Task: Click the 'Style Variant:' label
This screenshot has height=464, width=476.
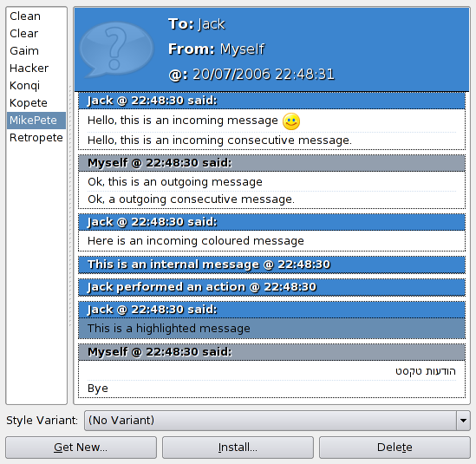Action: tap(42, 421)
